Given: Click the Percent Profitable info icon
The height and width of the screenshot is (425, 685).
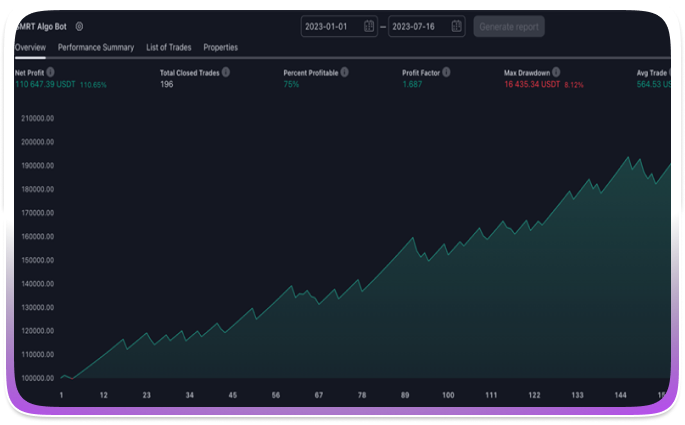Looking at the screenshot, I should tap(344, 73).
